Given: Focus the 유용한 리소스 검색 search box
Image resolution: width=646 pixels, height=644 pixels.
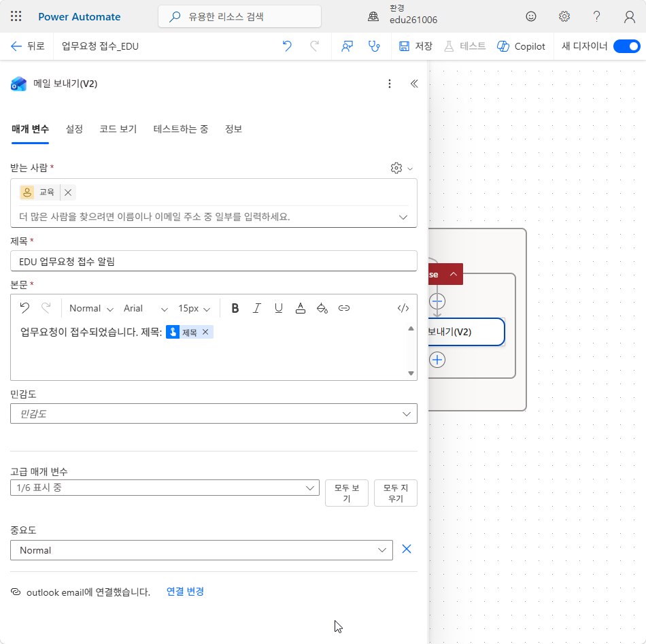Looking at the screenshot, I should [x=239, y=16].
